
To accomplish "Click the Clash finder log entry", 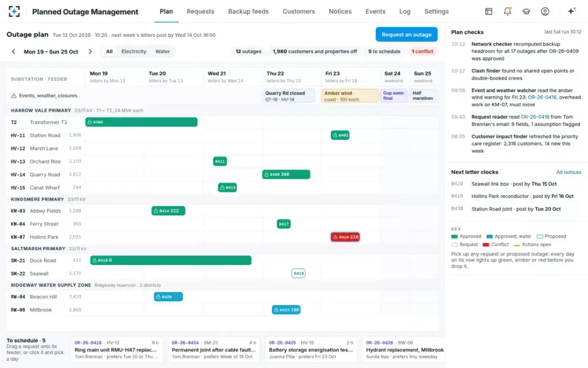I will tap(516, 74).
